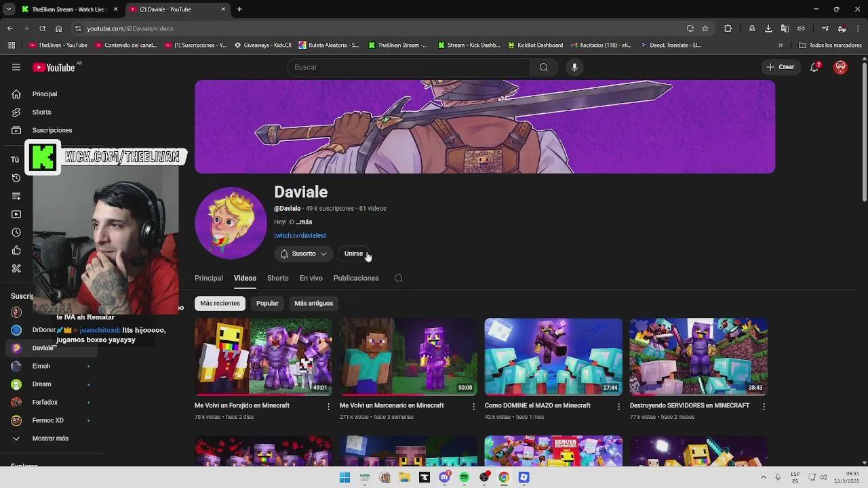This screenshot has height=488, width=868.
Task: Open options for Me Volvi un Forajido video
Action: pyautogui.click(x=329, y=407)
